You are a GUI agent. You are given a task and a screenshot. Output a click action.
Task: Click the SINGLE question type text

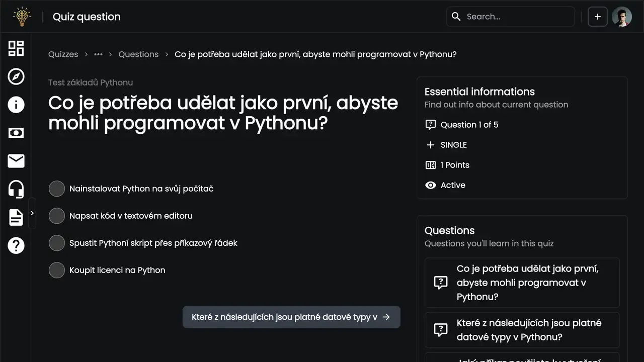454,145
